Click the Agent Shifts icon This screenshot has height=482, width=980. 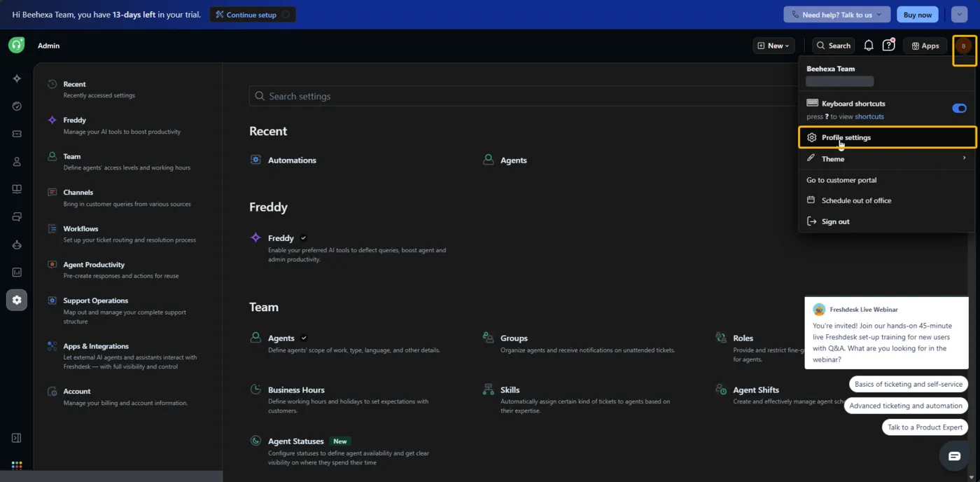coord(720,390)
